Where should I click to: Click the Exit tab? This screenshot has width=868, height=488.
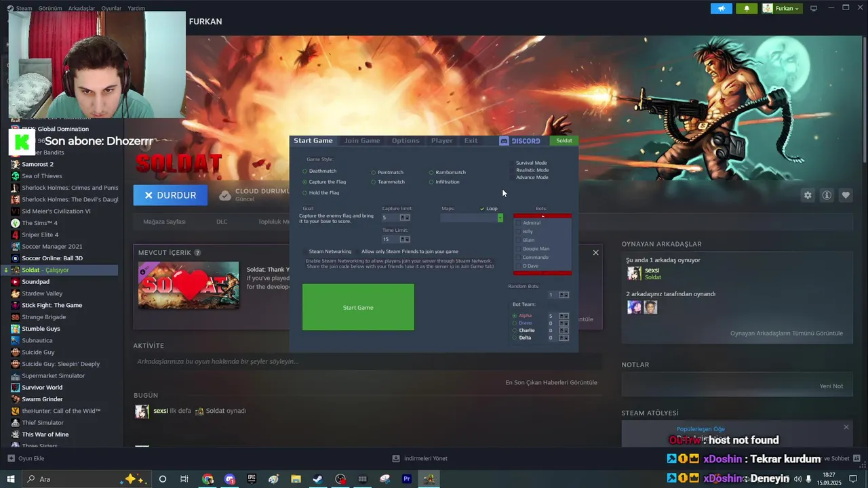tap(471, 140)
